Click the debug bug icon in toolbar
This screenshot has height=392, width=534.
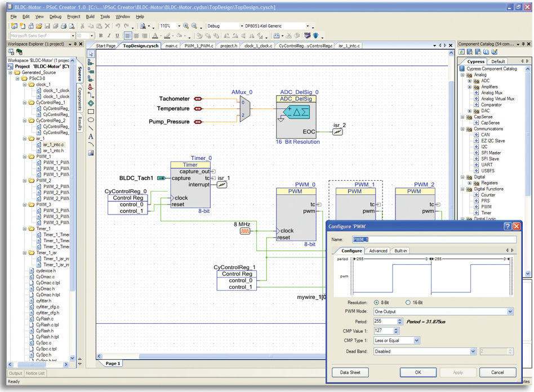click(x=315, y=35)
